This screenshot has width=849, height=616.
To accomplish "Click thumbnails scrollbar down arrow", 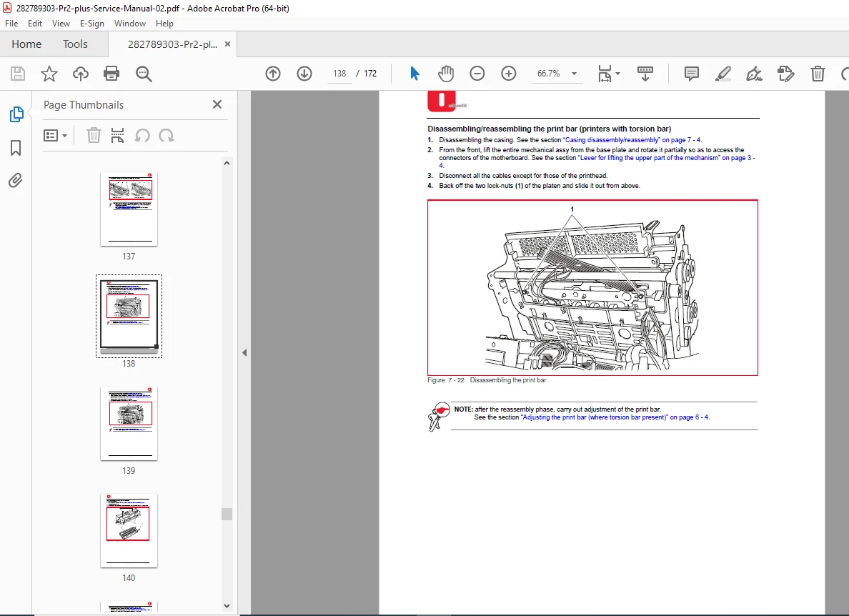I will tap(227, 606).
